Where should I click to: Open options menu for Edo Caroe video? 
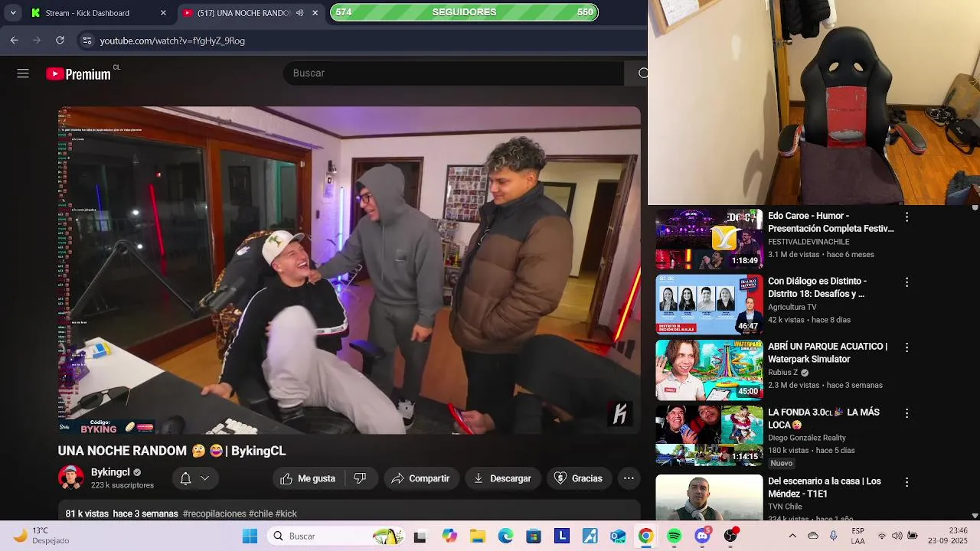pos(906,217)
